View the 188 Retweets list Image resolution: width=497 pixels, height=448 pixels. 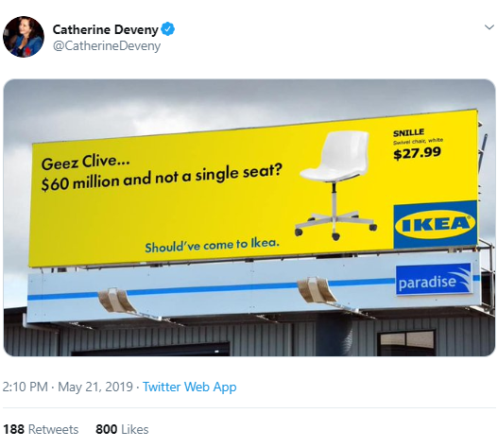click(41, 429)
